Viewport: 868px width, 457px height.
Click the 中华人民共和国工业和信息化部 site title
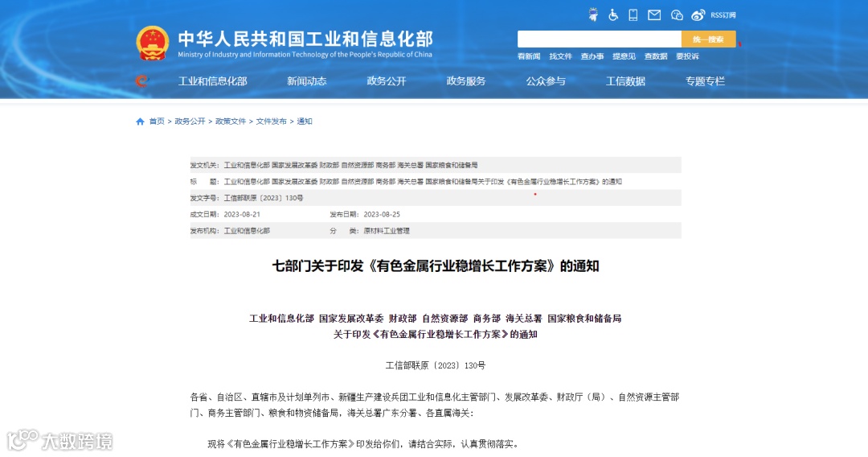305,39
